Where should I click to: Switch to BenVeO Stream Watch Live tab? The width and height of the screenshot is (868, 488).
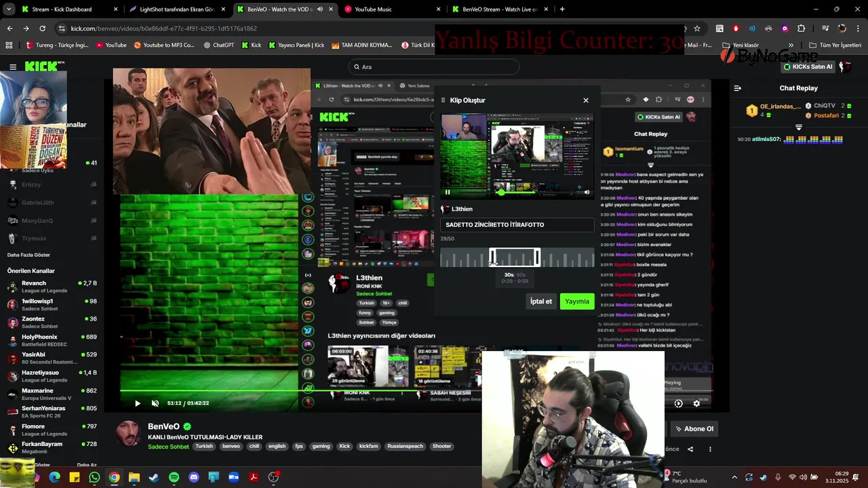tap(500, 9)
